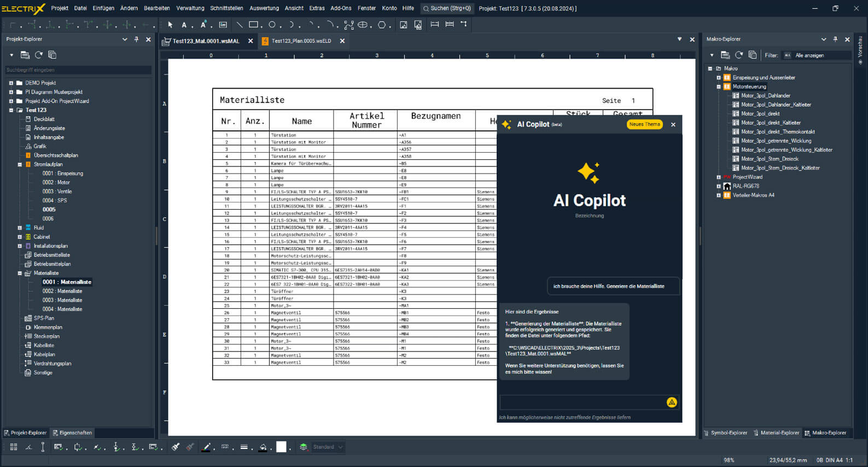The width and height of the screenshot is (868, 467).
Task: Expand the DEMO Projekt node
Action: tap(11, 83)
